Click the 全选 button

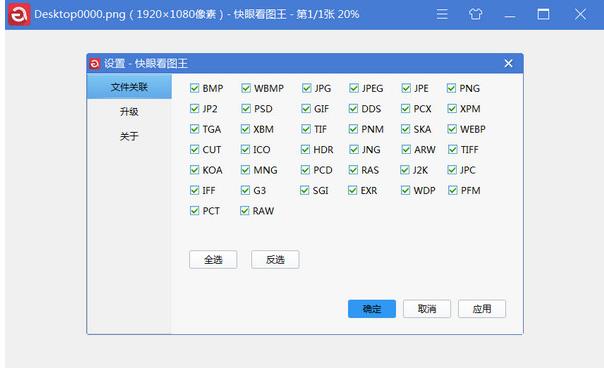point(213,260)
